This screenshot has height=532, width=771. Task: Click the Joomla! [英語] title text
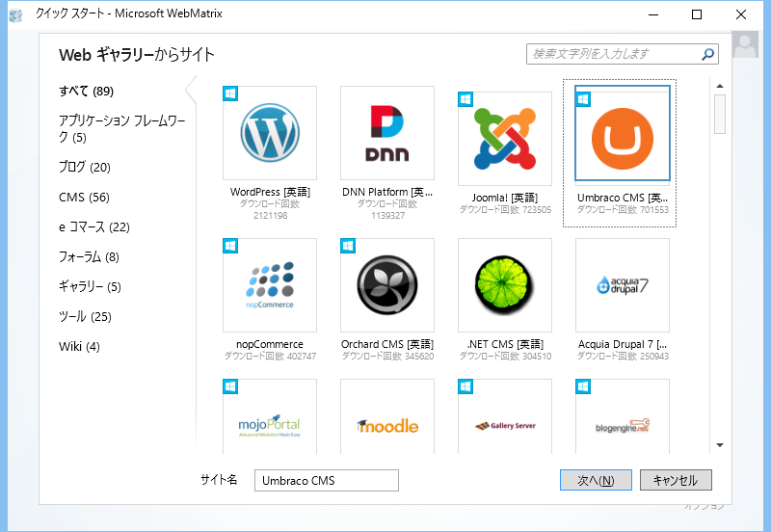[505, 198]
